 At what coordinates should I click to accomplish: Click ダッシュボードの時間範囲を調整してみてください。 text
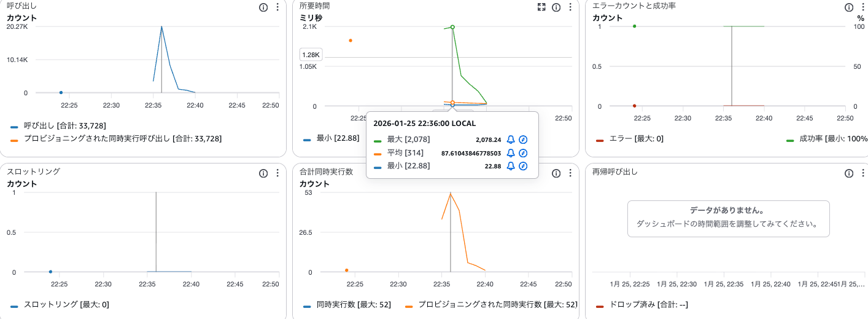728,224
